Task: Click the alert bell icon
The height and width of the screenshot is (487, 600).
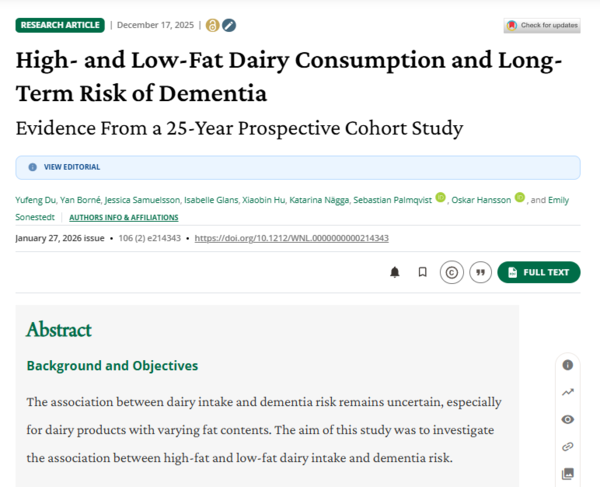Action: (x=395, y=272)
